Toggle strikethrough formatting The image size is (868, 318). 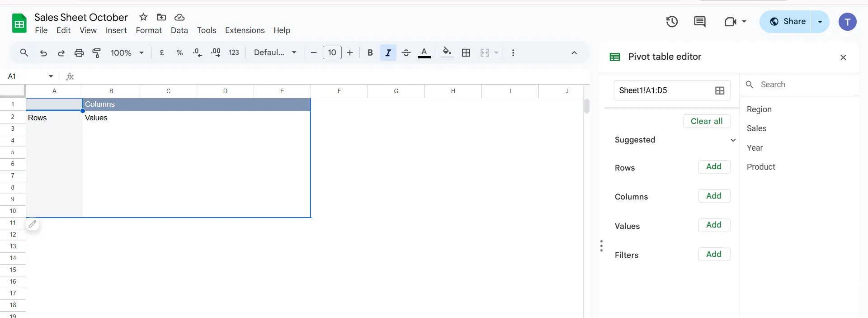point(406,52)
